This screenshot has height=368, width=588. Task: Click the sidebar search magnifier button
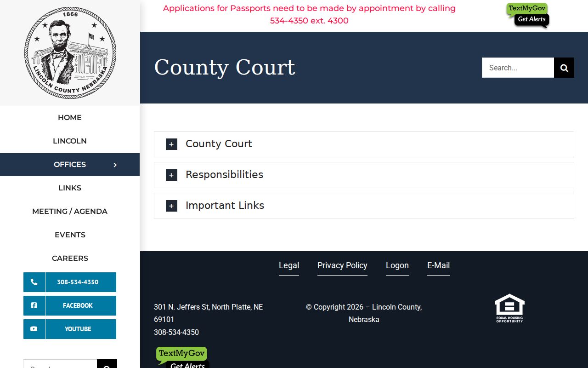click(x=107, y=364)
